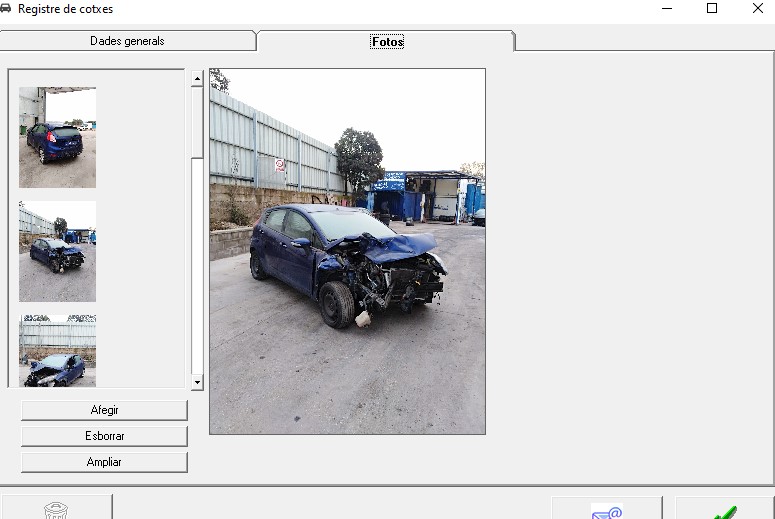Viewport: 775px width, 519px height.
Task: Switch to the Dades generals tab
Action: [x=127, y=41]
